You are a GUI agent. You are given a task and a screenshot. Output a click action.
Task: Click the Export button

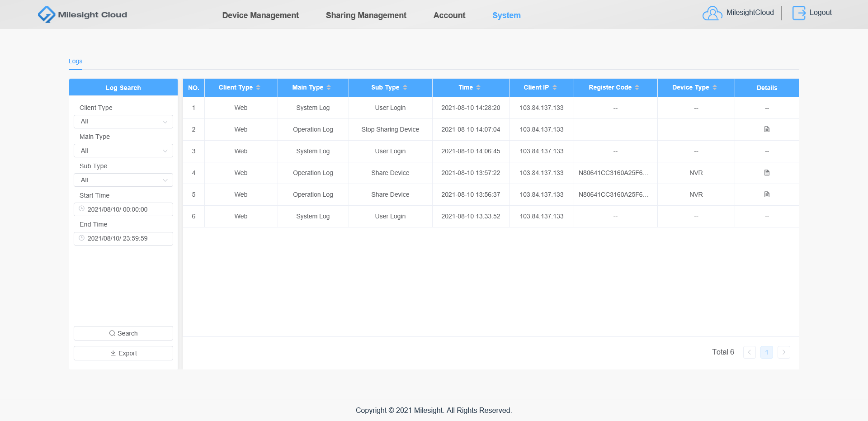click(x=123, y=353)
